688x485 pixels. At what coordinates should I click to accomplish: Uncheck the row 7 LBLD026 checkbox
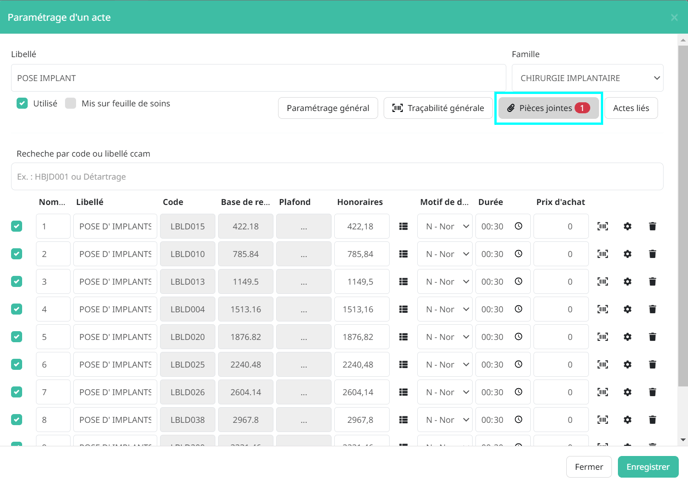click(x=17, y=392)
